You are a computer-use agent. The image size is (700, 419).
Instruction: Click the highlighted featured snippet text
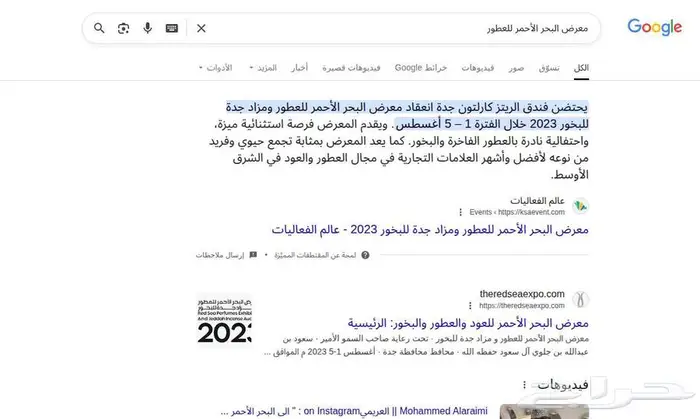tap(407, 116)
